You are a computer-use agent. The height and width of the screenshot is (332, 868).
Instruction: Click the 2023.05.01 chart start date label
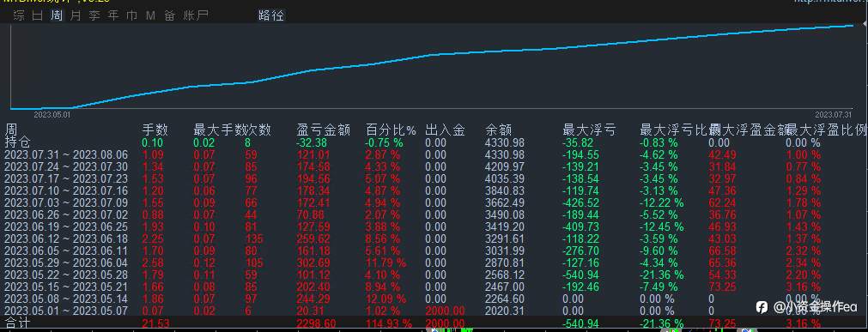(52, 115)
